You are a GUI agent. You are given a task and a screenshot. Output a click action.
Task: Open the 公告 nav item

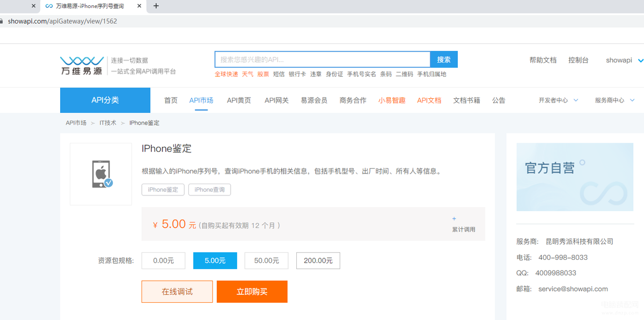click(499, 100)
